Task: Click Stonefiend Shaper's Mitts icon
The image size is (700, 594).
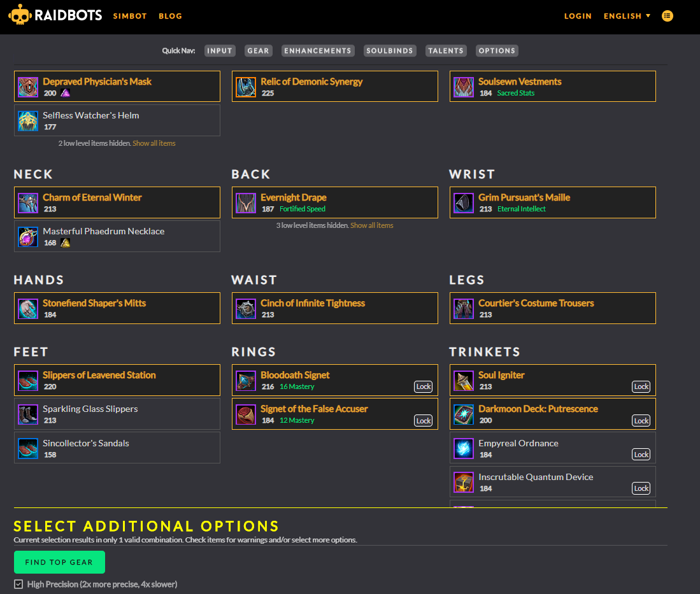Action: pos(27,309)
